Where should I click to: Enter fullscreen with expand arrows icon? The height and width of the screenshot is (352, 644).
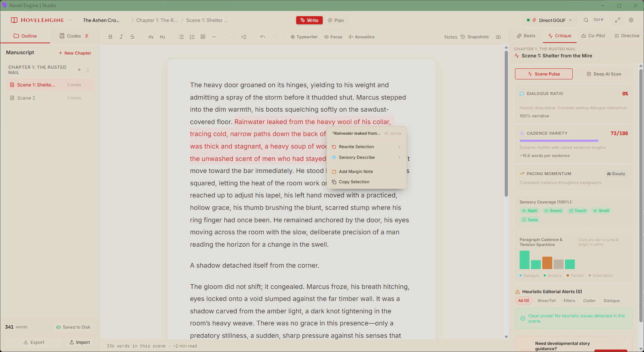(617, 20)
